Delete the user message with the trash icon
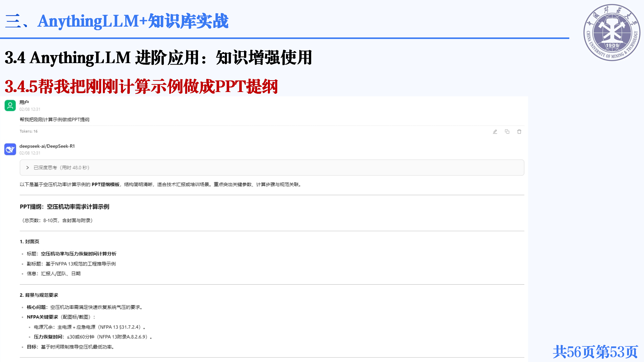Screen dimensions: 644x362 [x=519, y=131]
